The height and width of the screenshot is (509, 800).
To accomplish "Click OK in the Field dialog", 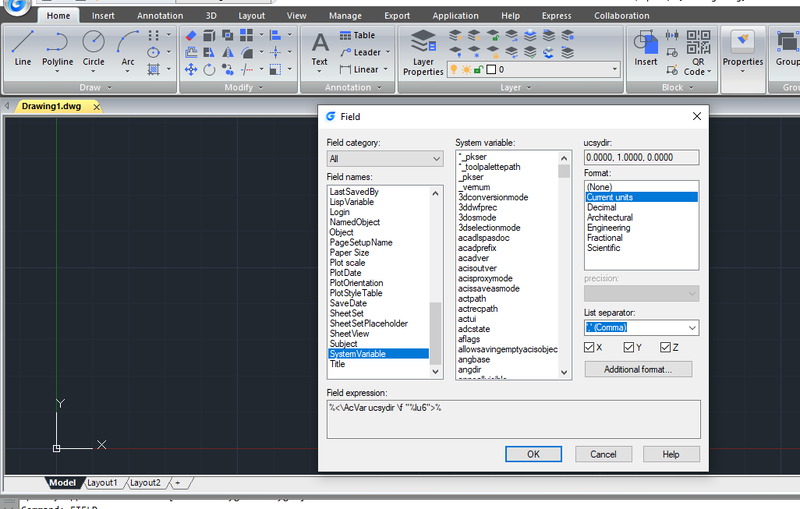I will 533,454.
